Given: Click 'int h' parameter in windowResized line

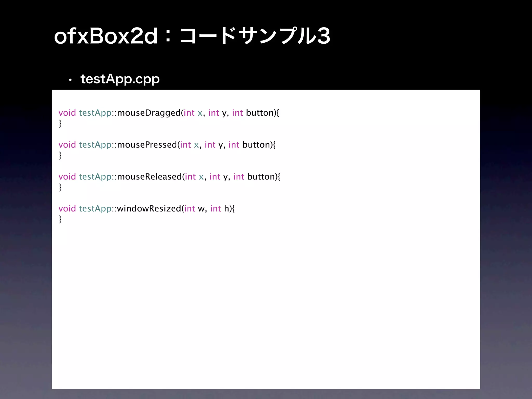Looking at the screenshot, I should tap(220, 209).
